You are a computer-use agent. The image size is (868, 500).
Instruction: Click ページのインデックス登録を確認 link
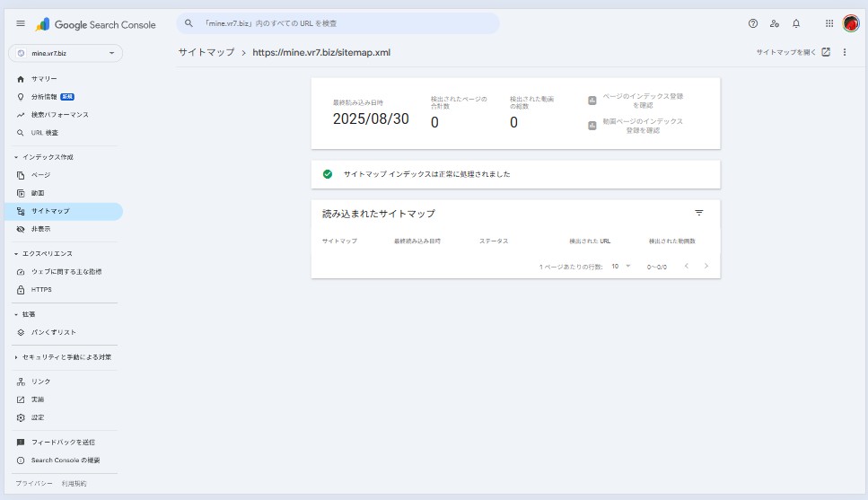point(641,100)
